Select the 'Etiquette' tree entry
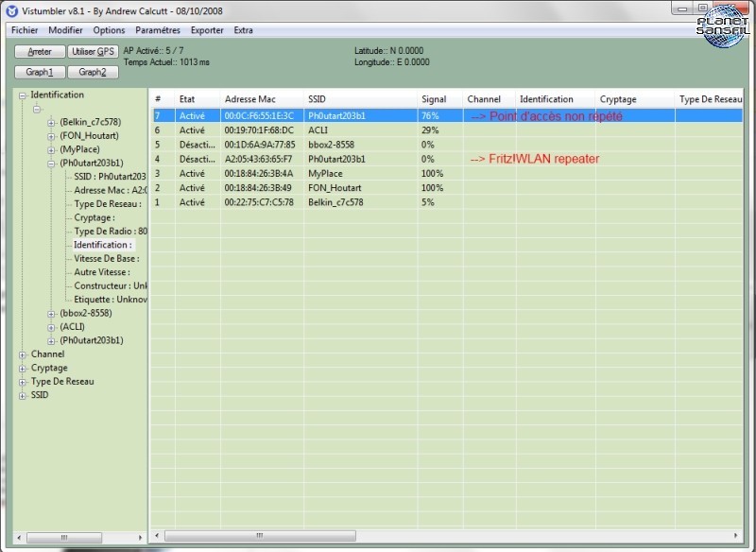Image resolution: width=756 pixels, height=552 pixels. (111, 300)
